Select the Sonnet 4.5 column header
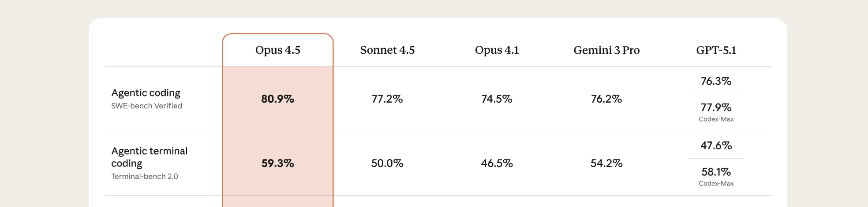This screenshot has height=207, width=868. pos(387,50)
